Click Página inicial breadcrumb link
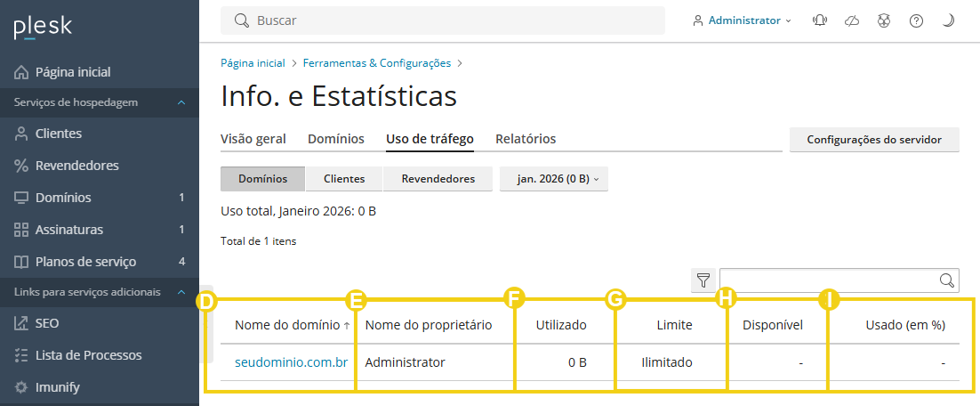This screenshot has height=406, width=980. 253,63
